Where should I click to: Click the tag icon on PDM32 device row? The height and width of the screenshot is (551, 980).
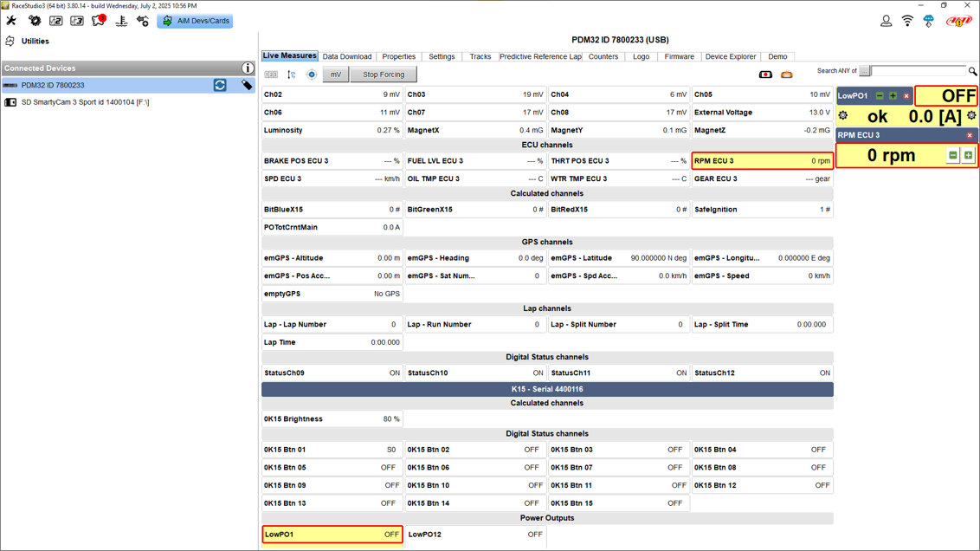pyautogui.click(x=247, y=85)
